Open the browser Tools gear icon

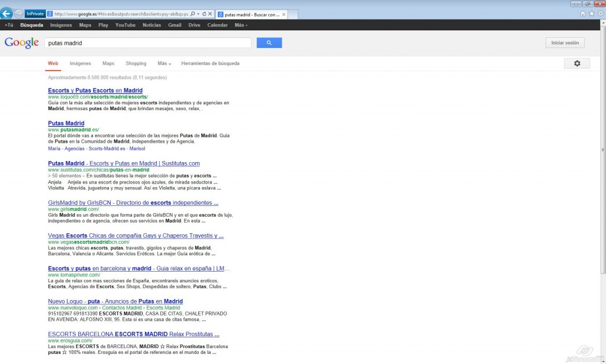[x=601, y=14]
